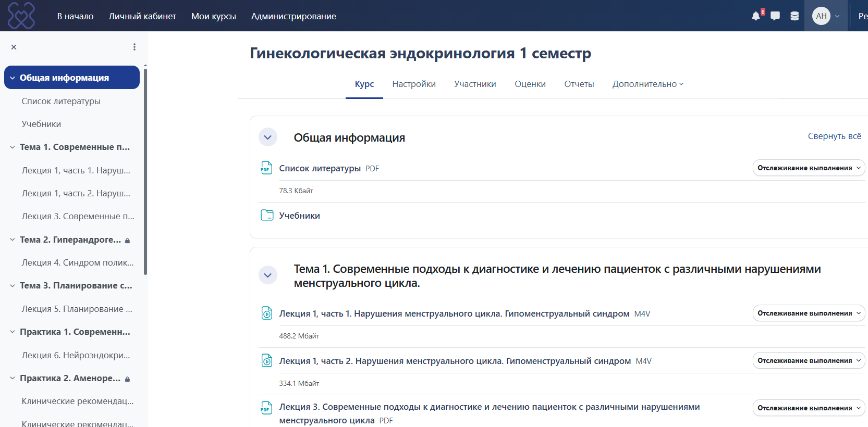The height and width of the screenshot is (427, 868).
Task: Click the Свернуть всё link
Action: coord(835,136)
